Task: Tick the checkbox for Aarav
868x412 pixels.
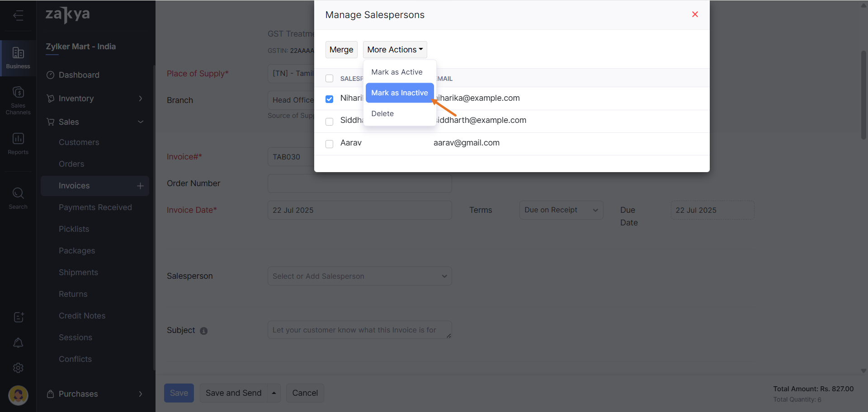Action: (x=330, y=144)
